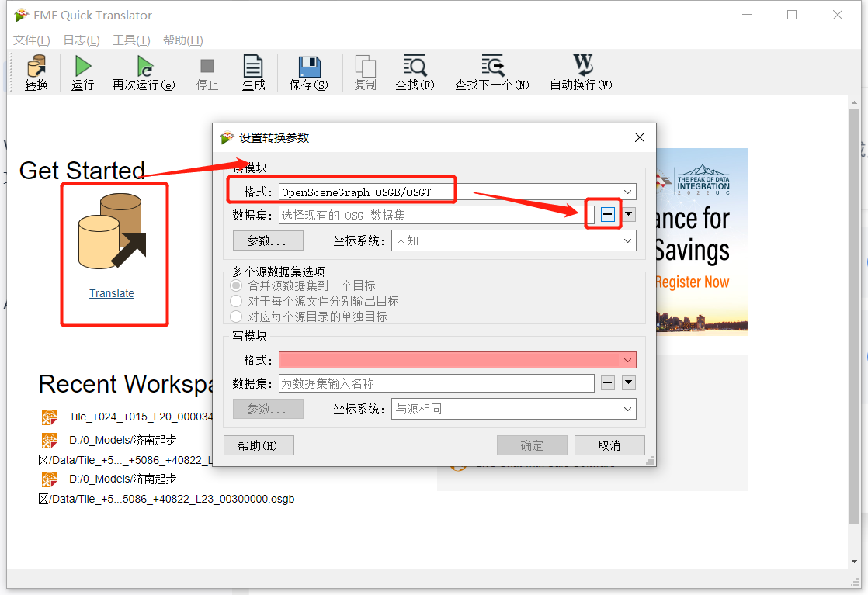868x595 pixels.
Task: Confirm with the 确定 button
Action: (532, 445)
